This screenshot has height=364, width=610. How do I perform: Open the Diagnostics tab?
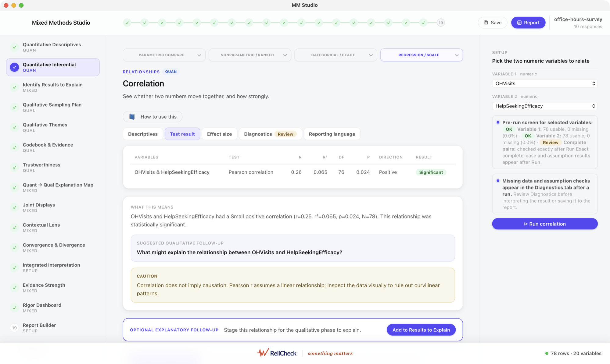[x=270, y=134]
